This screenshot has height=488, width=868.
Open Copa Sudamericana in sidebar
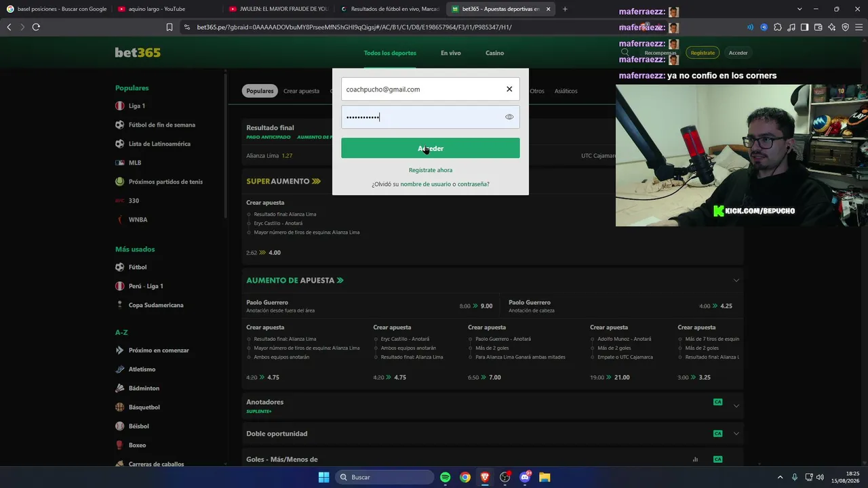[x=156, y=305]
